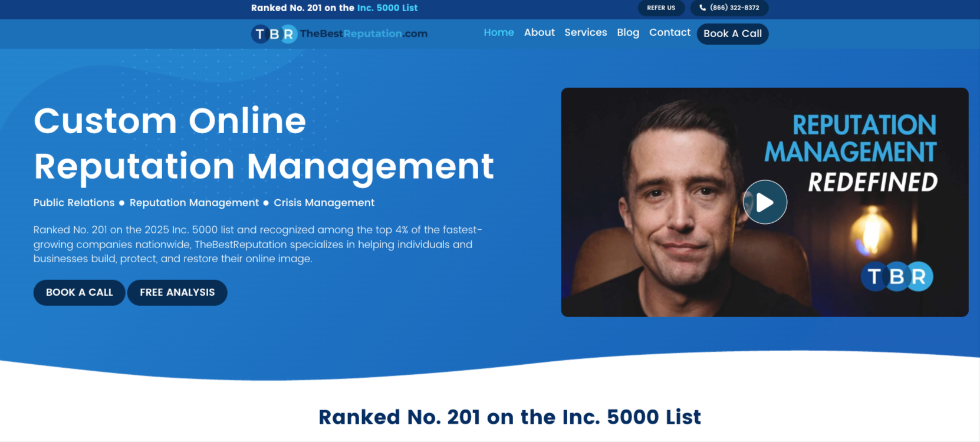Click TheBestReputation.com site name text
This screenshot has height=442, width=980.
[x=364, y=34]
